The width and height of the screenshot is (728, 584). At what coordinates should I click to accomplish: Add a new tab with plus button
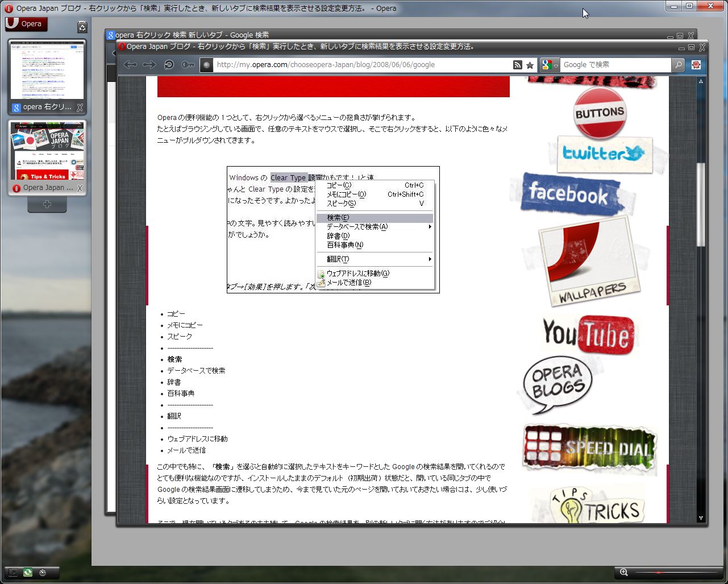tap(47, 204)
